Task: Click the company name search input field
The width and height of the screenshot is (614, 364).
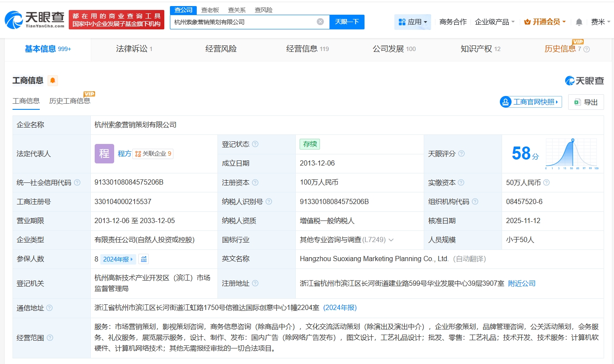Action: coord(242,22)
